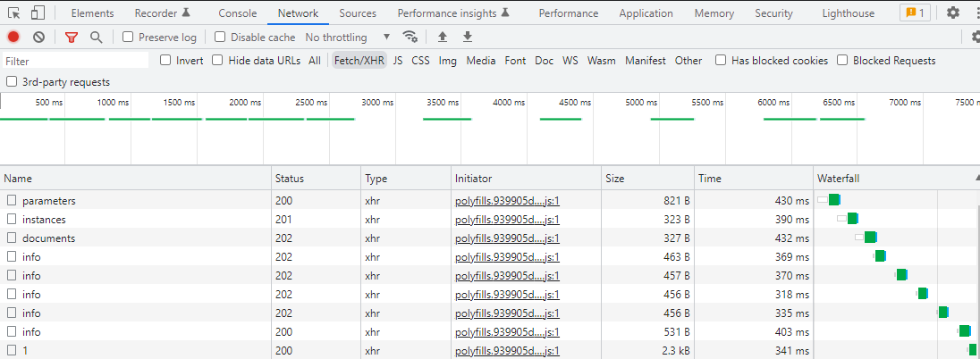Click the Filter text input field

pyautogui.click(x=76, y=61)
